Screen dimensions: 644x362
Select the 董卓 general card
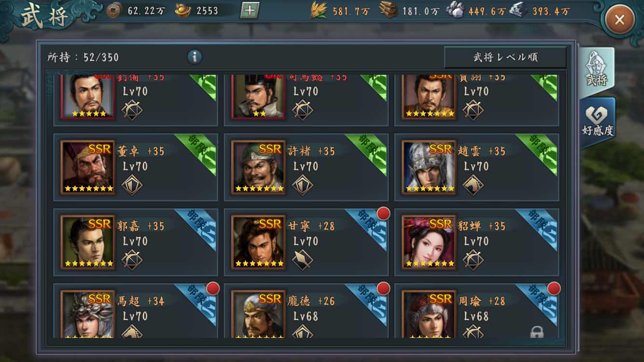(136, 167)
